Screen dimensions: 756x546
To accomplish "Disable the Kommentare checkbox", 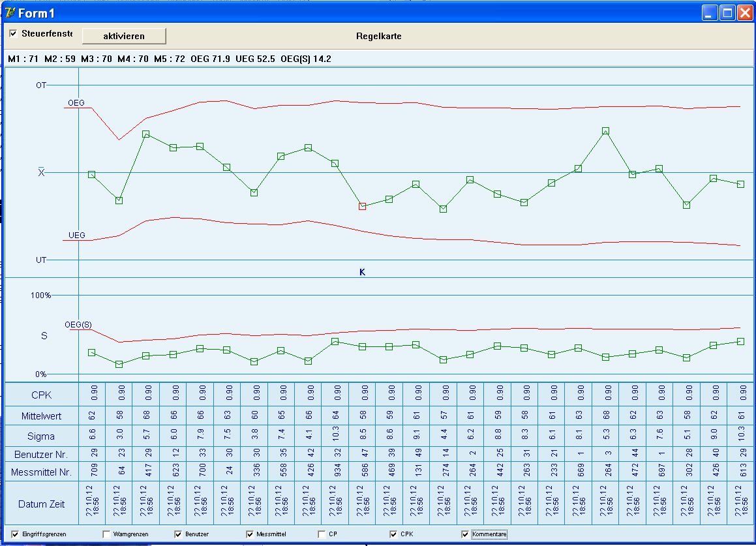I will (x=465, y=534).
